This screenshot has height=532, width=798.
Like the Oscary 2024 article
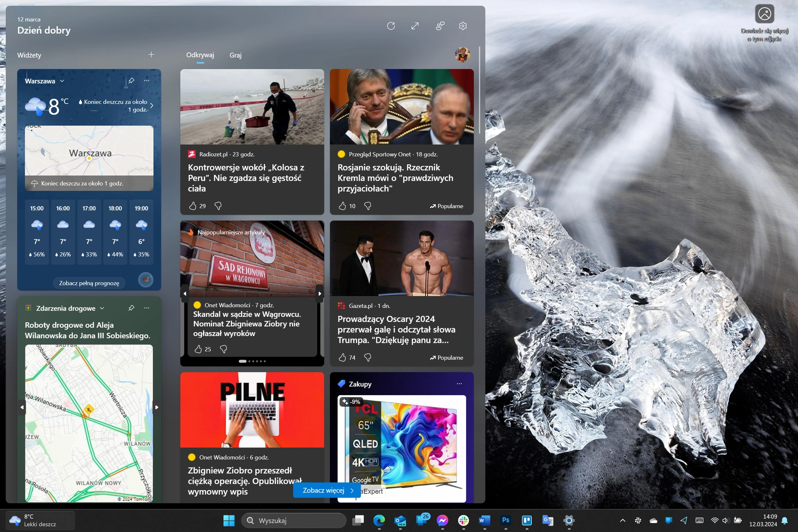[x=342, y=358]
